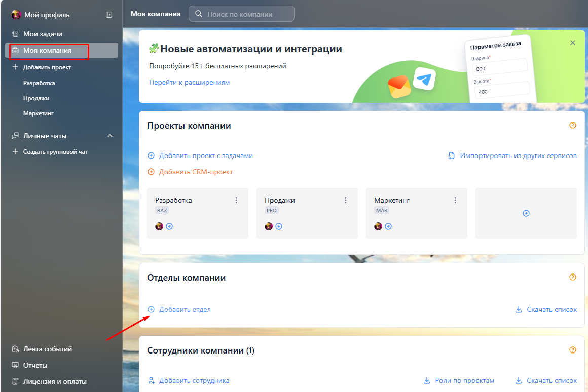The image size is (588, 392).
Task: Click the plus icon on the empty project card
Action: pyautogui.click(x=526, y=213)
